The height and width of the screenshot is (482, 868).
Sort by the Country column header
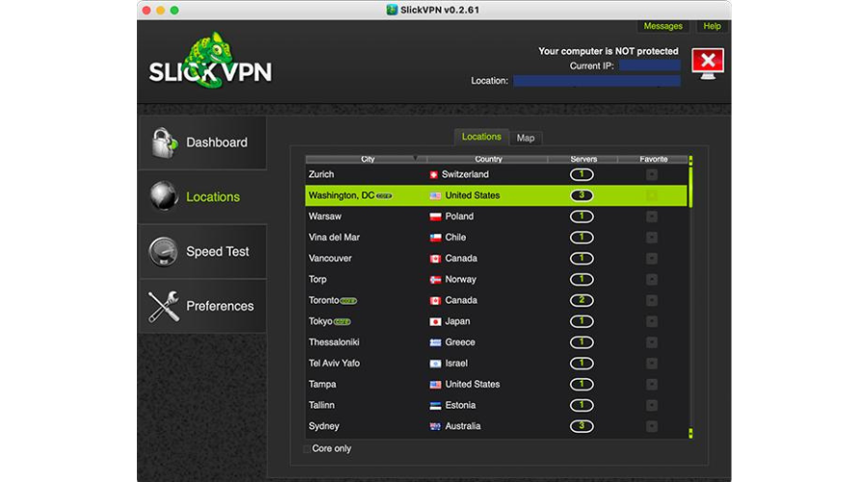pyautogui.click(x=487, y=159)
